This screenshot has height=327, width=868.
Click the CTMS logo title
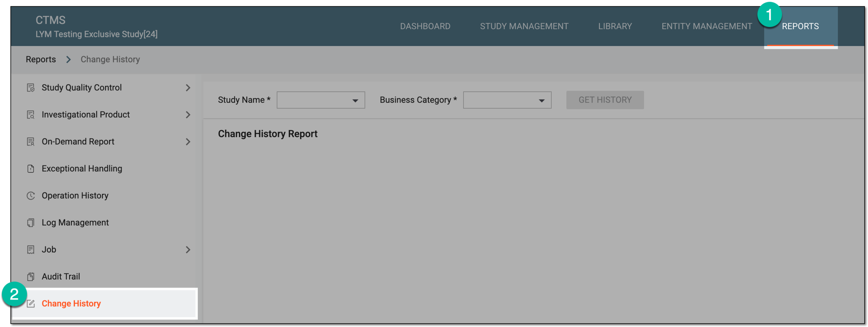(x=50, y=20)
